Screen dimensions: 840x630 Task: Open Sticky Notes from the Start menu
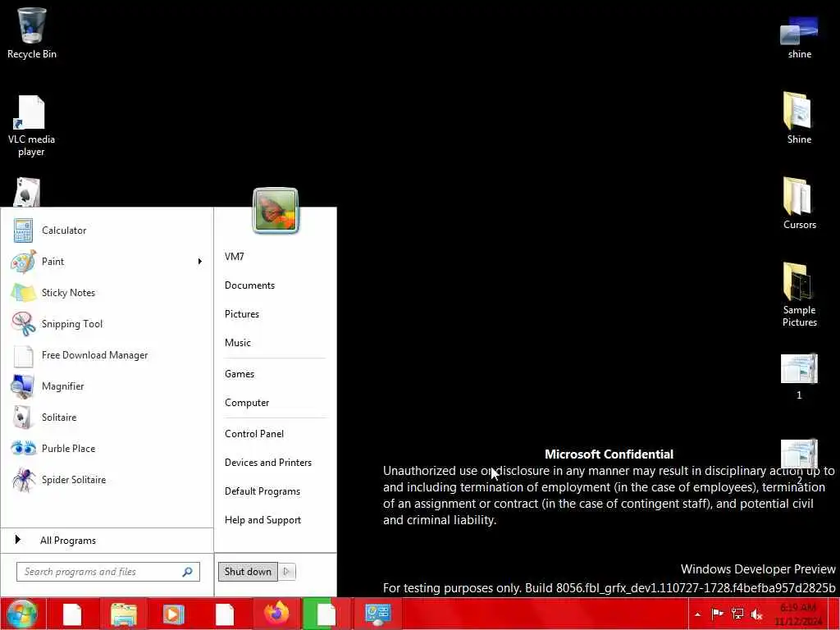[107, 293]
